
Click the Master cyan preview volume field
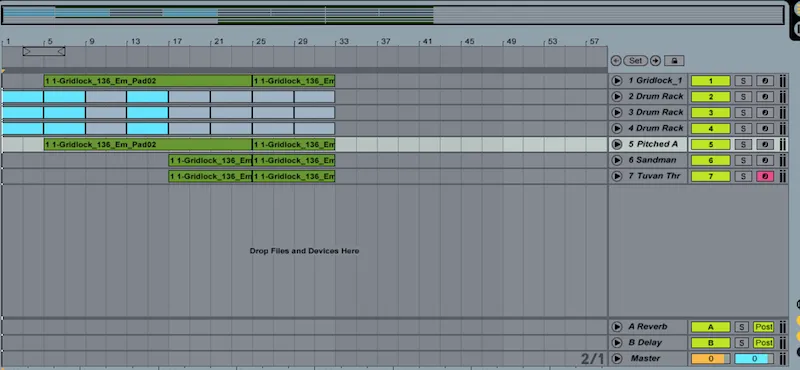754,359
